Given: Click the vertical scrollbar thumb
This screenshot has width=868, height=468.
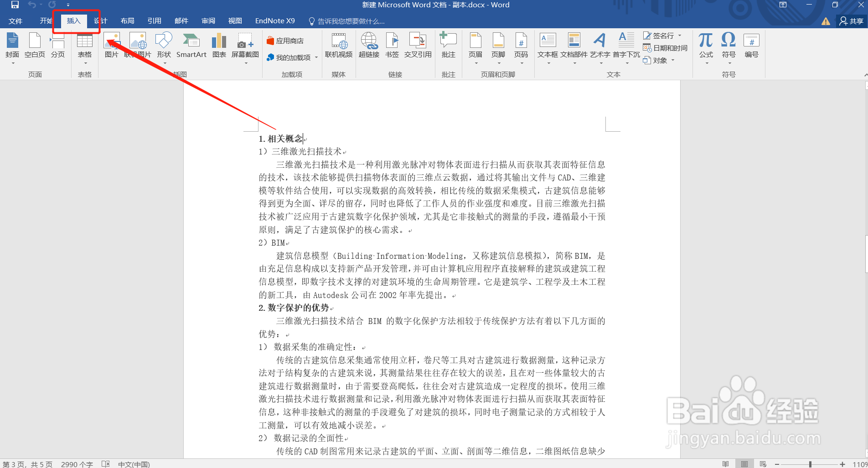Looking at the screenshot, I should [x=866, y=253].
